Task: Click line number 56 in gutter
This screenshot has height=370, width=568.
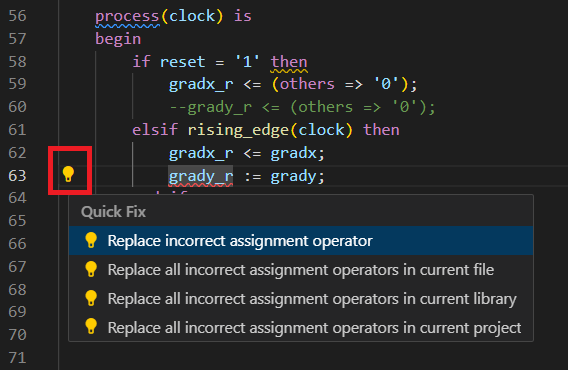Action: pyautogui.click(x=17, y=16)
